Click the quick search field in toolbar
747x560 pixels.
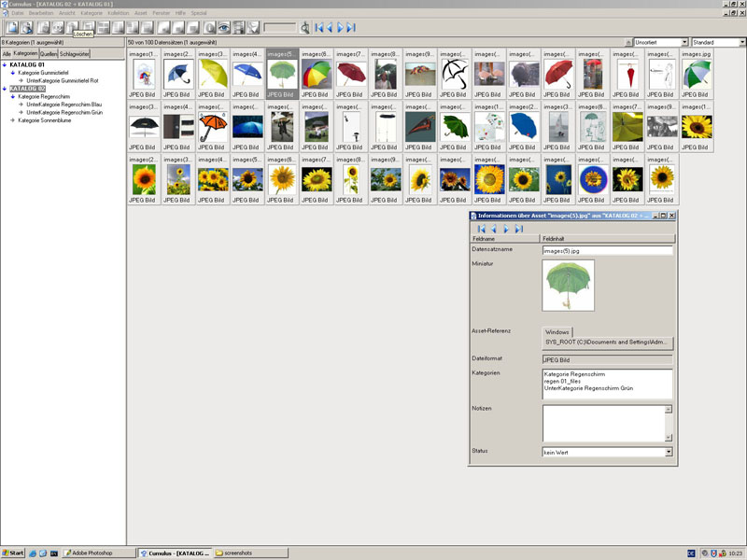280,28
